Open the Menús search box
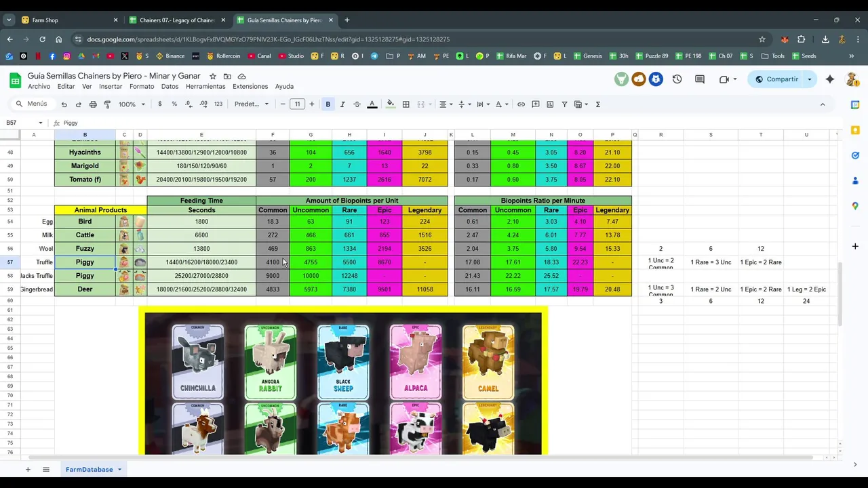The height and width of the screenshot is (488, 868). pos(32,104)
